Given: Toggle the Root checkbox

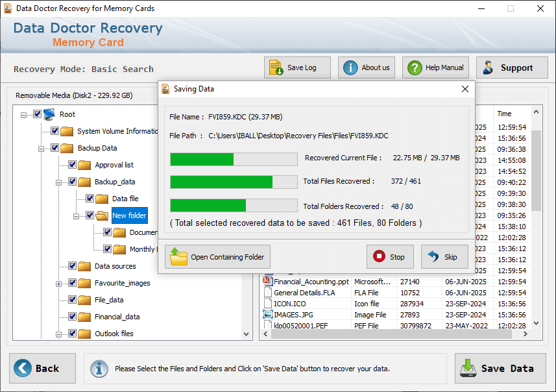Looking at the screenshot, I should point(37,114).
